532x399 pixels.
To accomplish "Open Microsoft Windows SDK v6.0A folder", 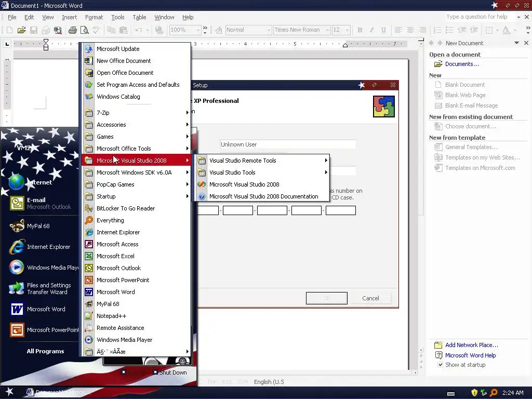I will [x=136, y=172].
